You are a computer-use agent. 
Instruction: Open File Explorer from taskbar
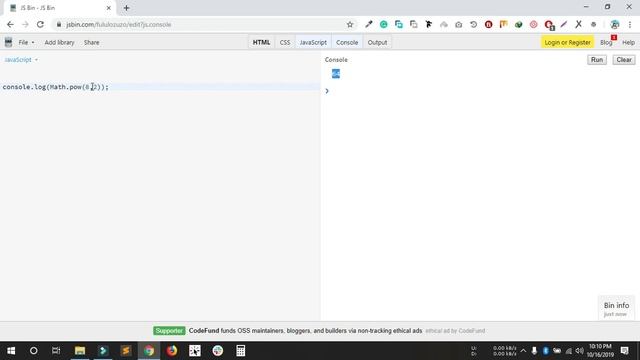click(x=80, y=351)
